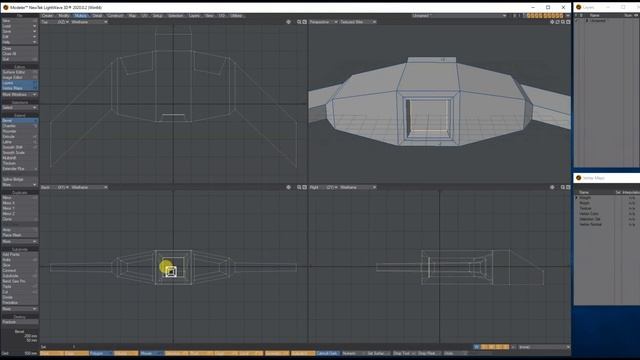Expand the Weight row in Vertex Maps

tap(577, 198)
